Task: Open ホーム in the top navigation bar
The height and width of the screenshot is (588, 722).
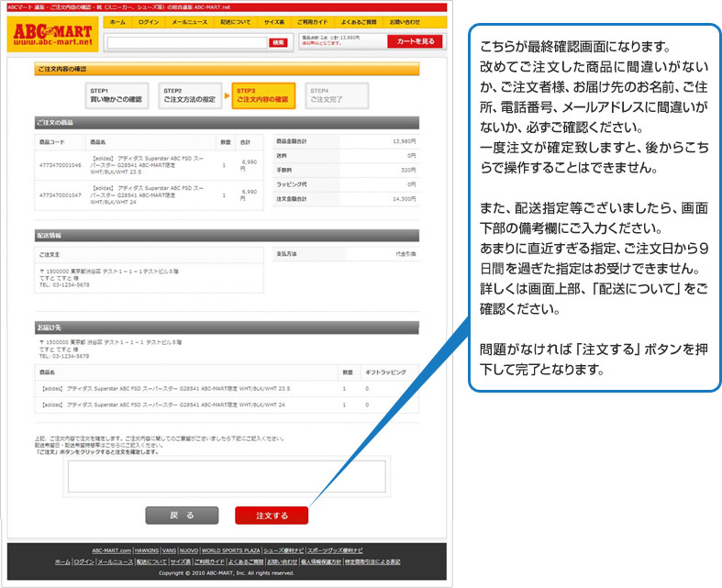Action: coord(117,22)
